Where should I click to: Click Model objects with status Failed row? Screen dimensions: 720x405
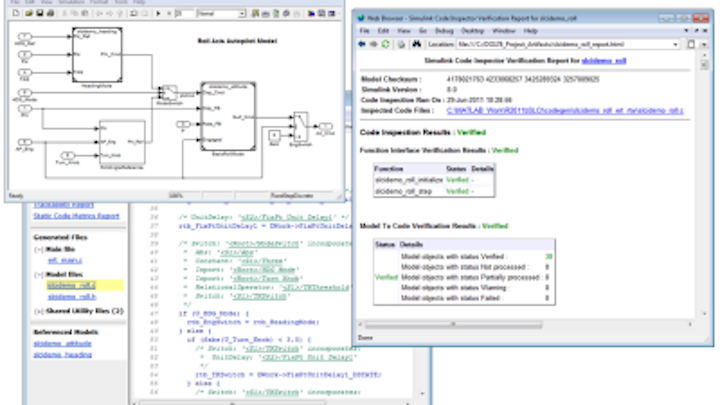(476, 298)
